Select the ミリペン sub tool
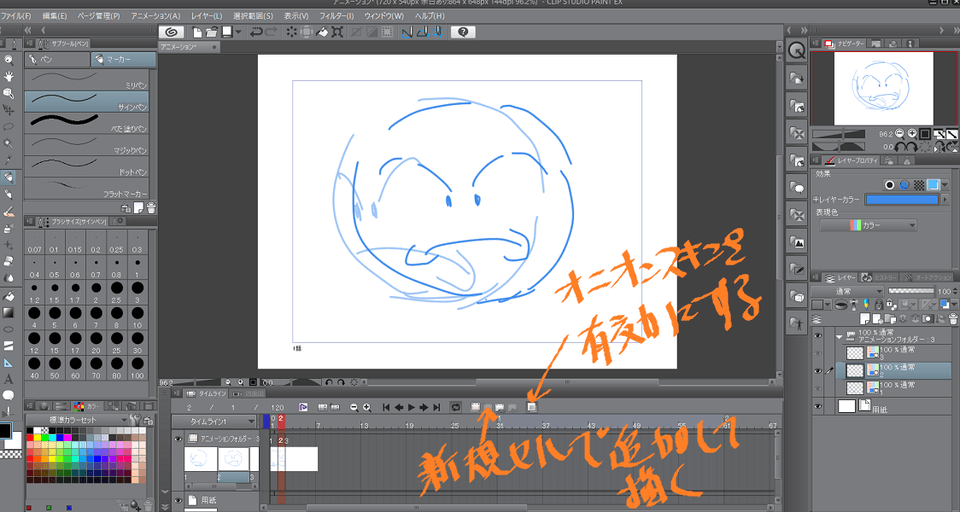 click(x=88, y=79)
